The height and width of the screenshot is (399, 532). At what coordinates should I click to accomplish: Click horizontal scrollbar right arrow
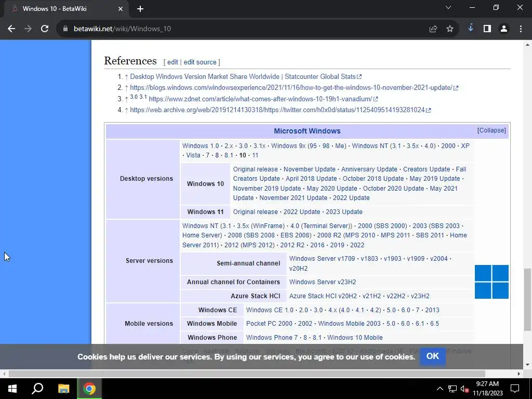click(x=519, y=374)
